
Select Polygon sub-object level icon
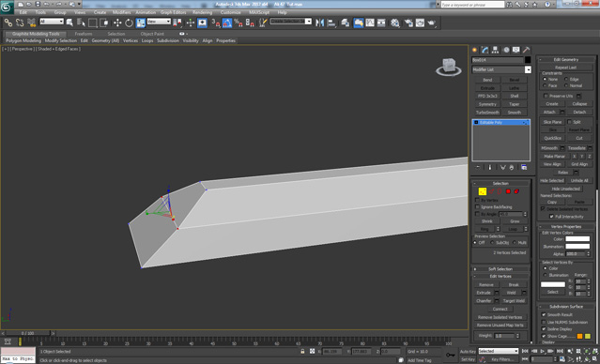point(508,191)
